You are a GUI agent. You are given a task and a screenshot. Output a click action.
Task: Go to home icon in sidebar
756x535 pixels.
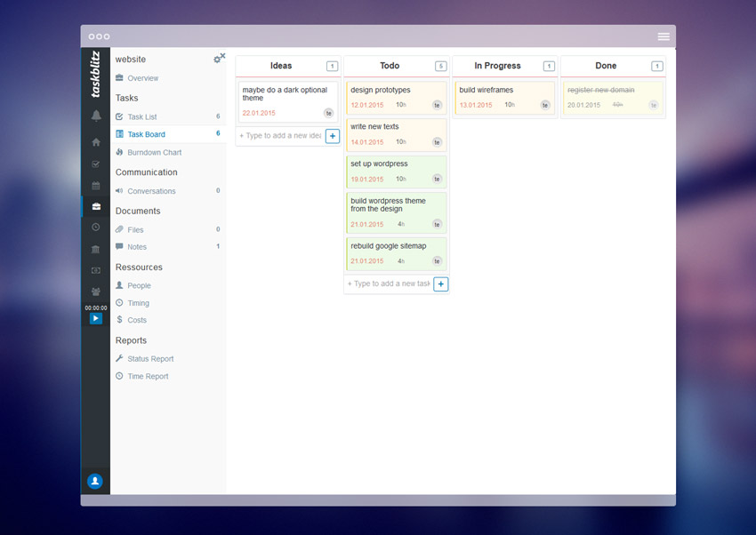[95, 142]
